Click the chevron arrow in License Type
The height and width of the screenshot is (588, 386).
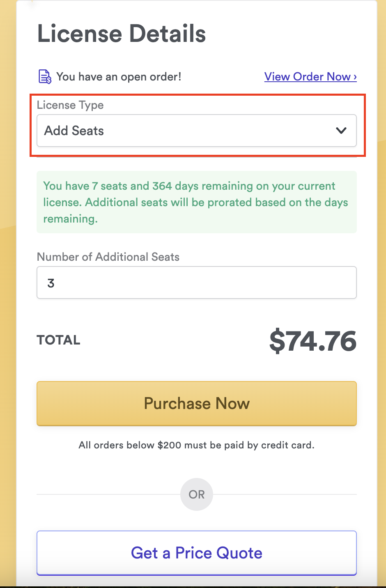click(x=341, y=131)
